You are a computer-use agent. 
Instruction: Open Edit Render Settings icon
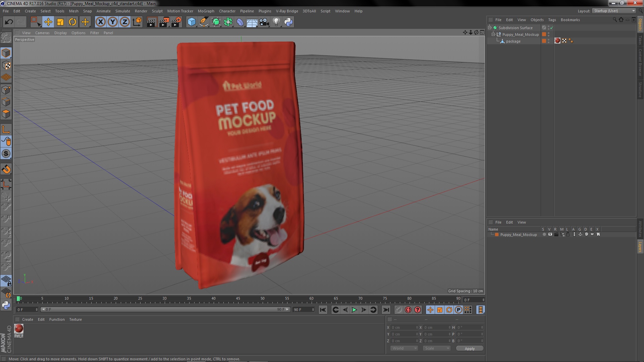(176, 22)
